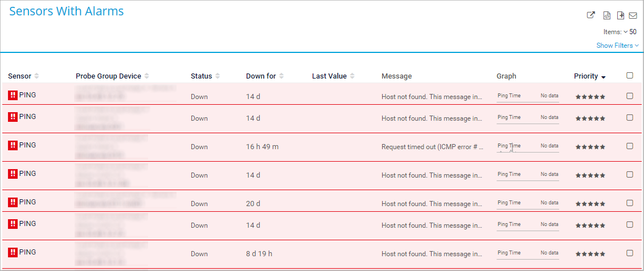
Task: Expand the Show Filters section
Action: (617, 46)
